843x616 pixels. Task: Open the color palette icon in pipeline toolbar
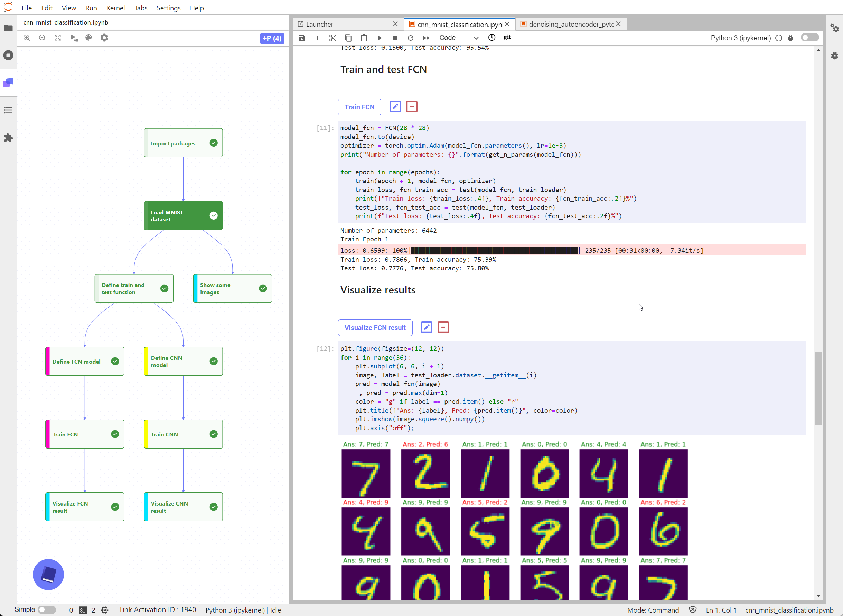89,38
